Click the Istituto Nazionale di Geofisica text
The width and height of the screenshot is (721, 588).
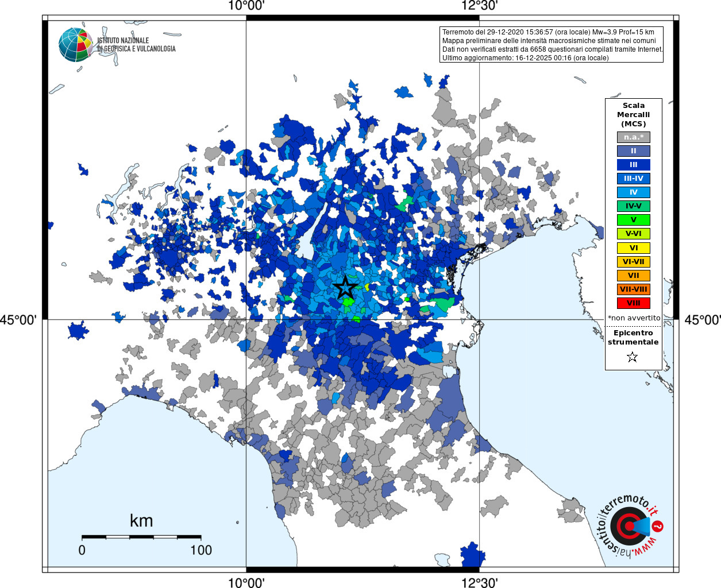pyautogui.click(x=136, y=45)
